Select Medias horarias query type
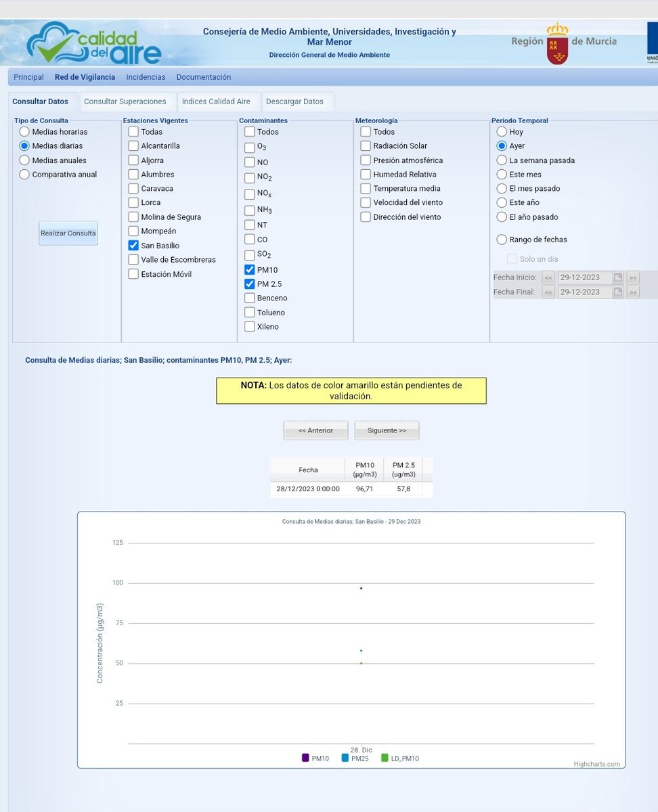658x812 pixels. [x=25, y=132]
